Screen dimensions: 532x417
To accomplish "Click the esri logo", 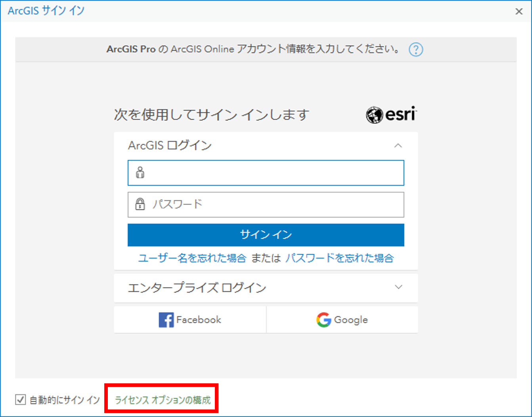I will pos(392,115).
